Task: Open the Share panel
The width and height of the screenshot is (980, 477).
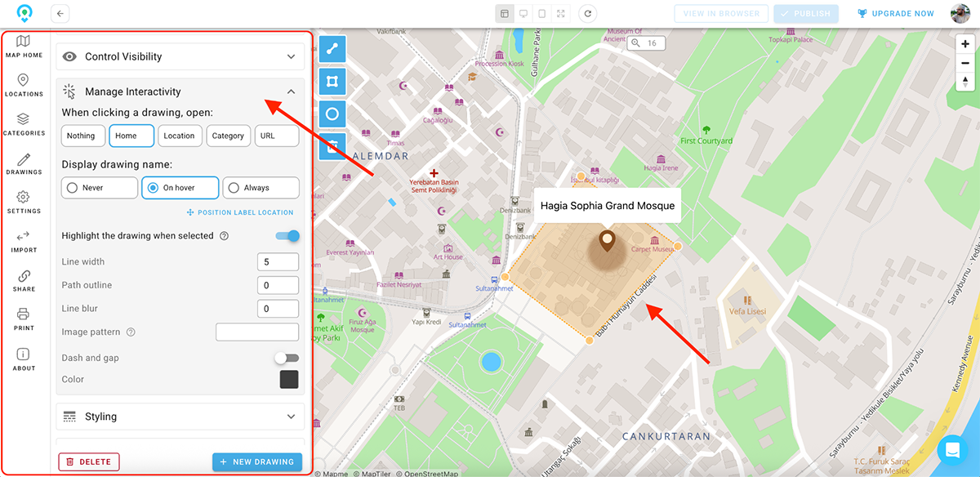Action: click(x=24, y=279)
